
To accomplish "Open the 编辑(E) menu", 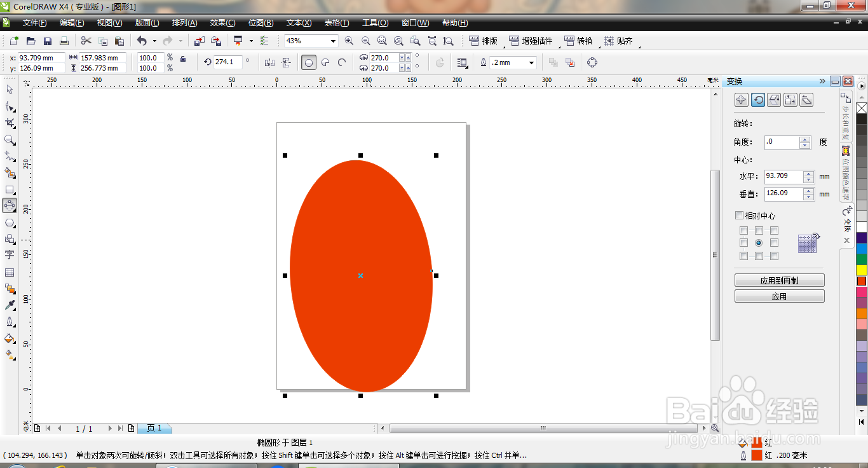I will 72,23.
